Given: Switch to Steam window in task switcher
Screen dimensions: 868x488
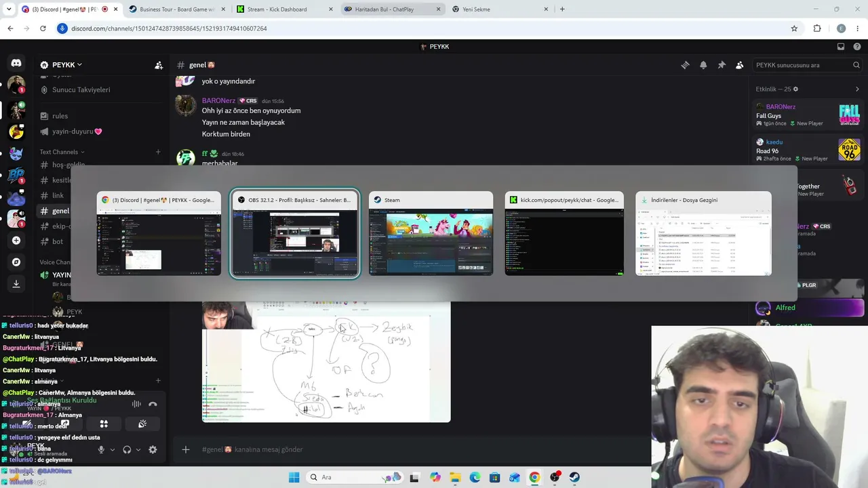Looking at the screenshot, I should click(x=431, y=234).
